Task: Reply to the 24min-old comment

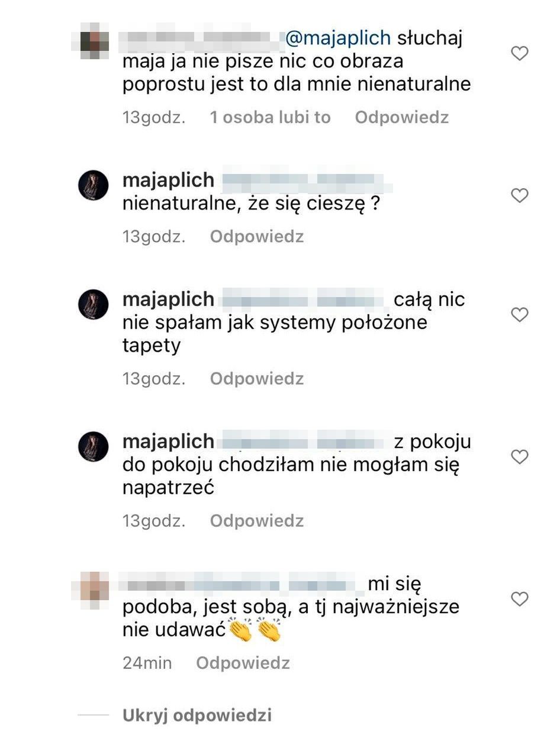Action: [243, 663]
